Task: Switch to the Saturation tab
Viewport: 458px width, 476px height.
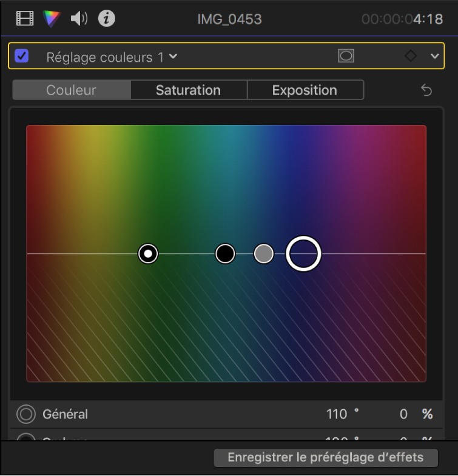Action: point(188,90)
